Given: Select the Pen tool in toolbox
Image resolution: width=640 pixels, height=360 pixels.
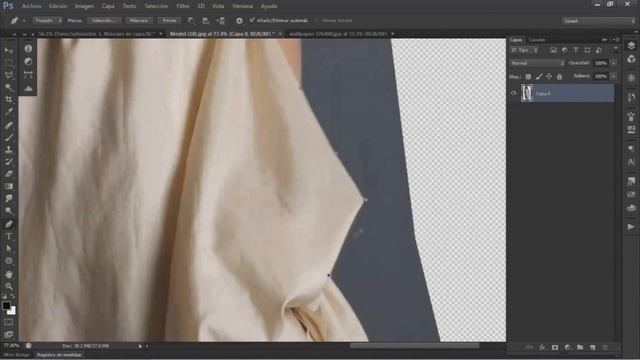Looking at the screenshot, I should pos(9,224).
